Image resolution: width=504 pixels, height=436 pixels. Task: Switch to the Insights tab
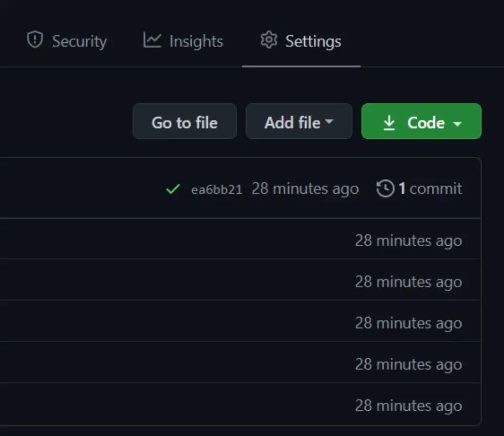click(183, 40)
